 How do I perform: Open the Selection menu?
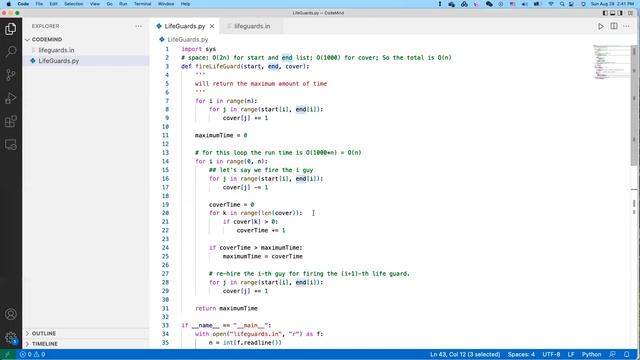coord(74,4)
